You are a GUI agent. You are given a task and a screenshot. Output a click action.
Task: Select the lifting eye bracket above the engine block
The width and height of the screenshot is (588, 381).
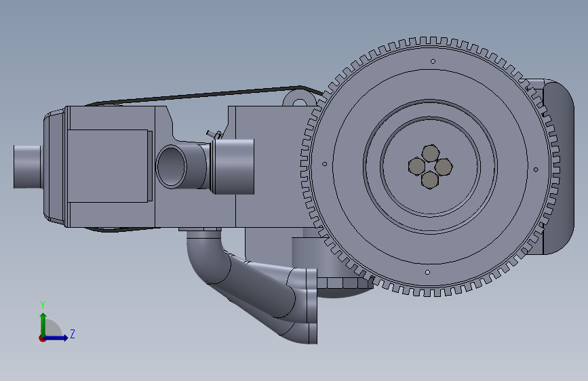point(299,98)
